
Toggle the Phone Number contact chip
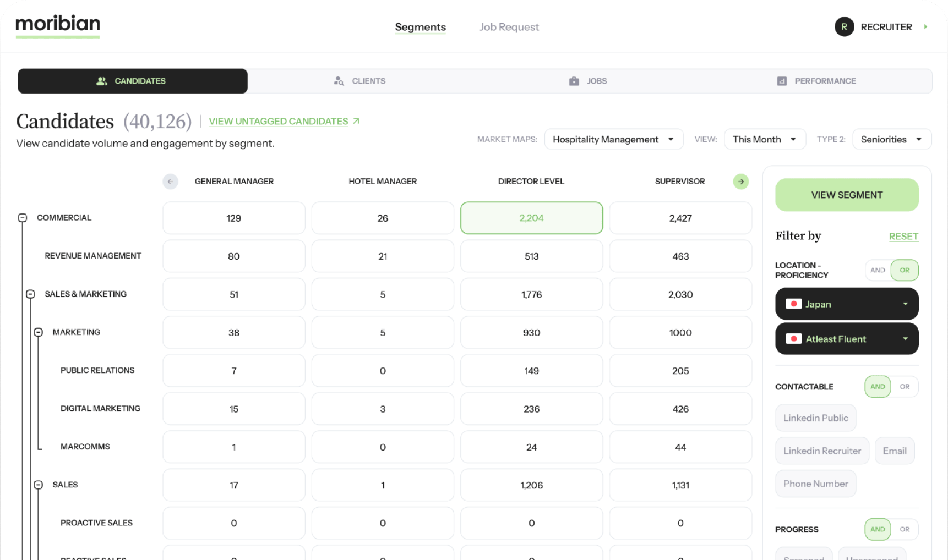click(815, 484)
